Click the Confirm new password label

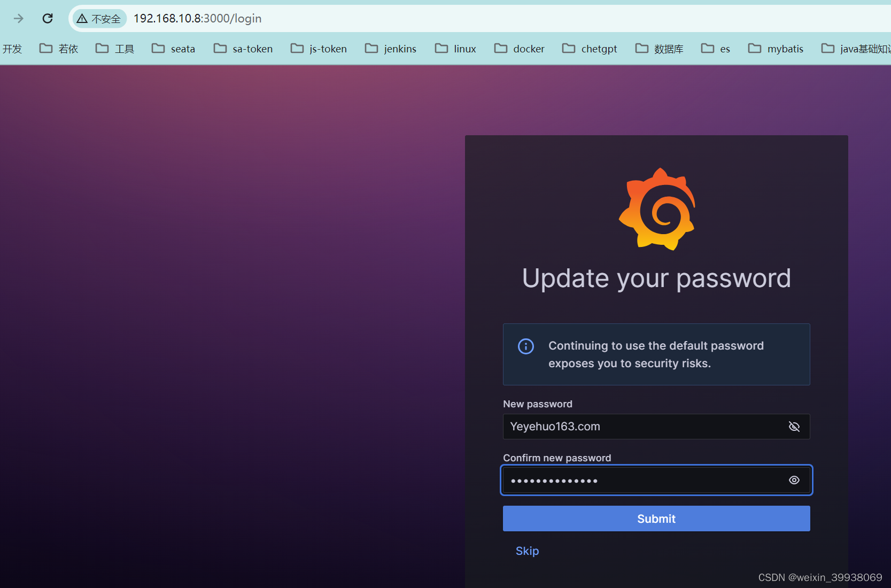pyautogui.click(x=557, y=458)
